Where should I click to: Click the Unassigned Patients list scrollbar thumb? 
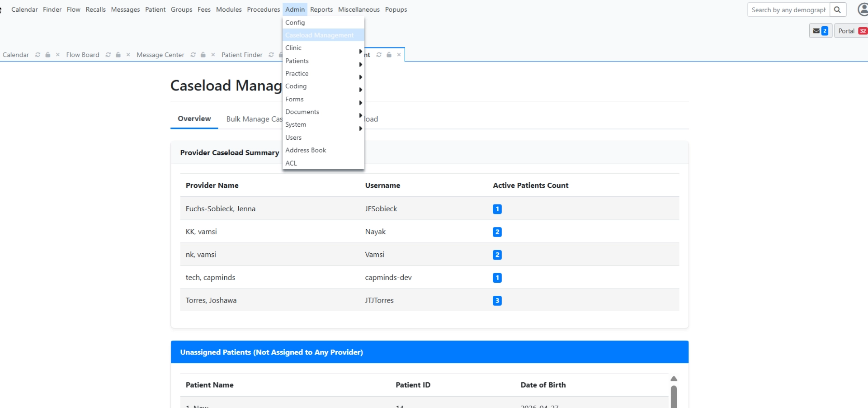(x=674, y=397)
